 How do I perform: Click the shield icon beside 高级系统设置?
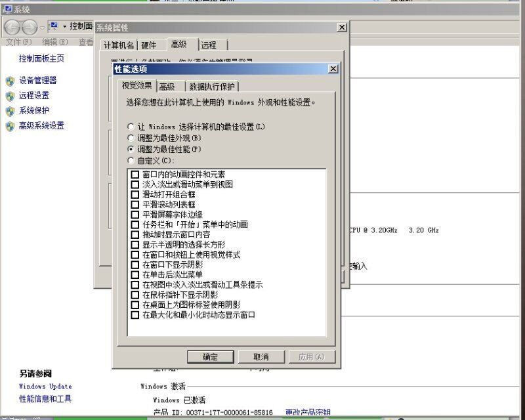10,126
